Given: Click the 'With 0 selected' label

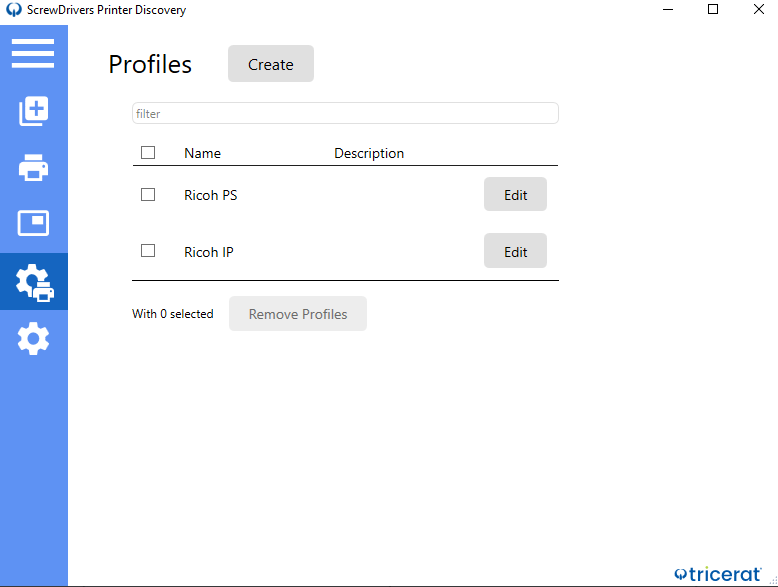Looking at the screenshot, I should [x=173, y=314].
